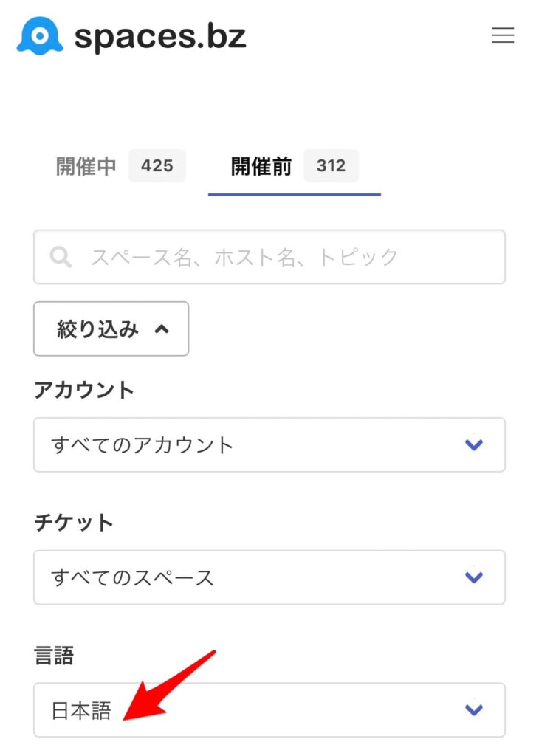Collapse filters with the 絞り込み button
Viewport: 539px width, 756px height.
click(x=111, y=329)
